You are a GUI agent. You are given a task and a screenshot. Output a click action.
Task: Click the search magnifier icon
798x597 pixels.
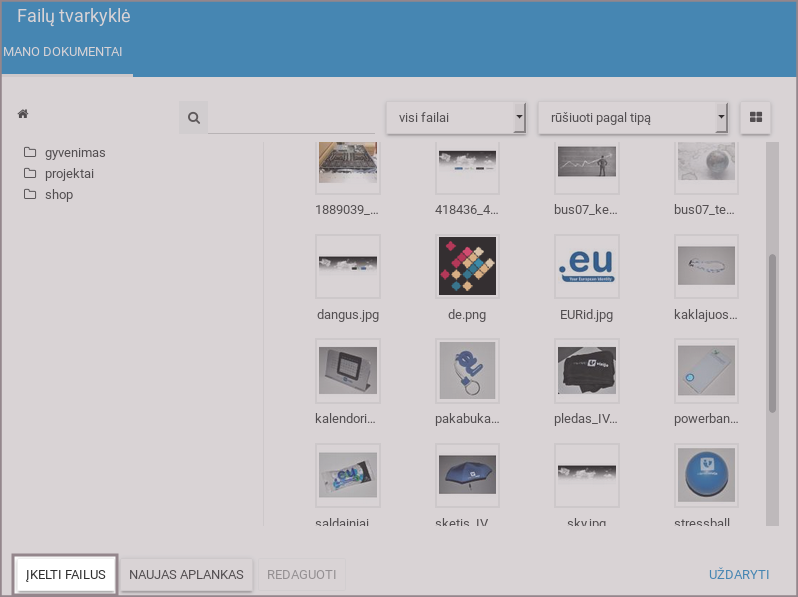click(x=193, y=118)
